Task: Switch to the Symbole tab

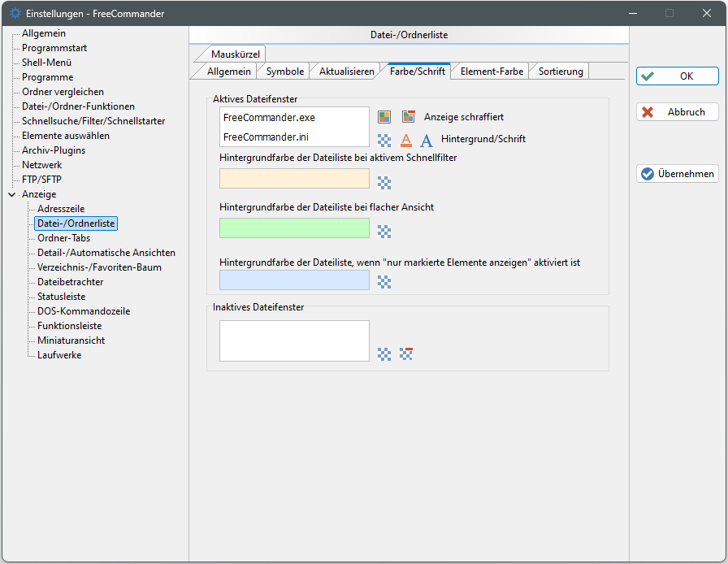Action: pos(285,71)
